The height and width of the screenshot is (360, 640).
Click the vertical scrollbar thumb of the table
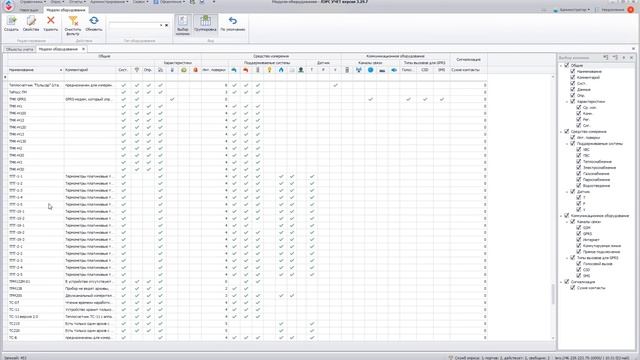(553, 294)
